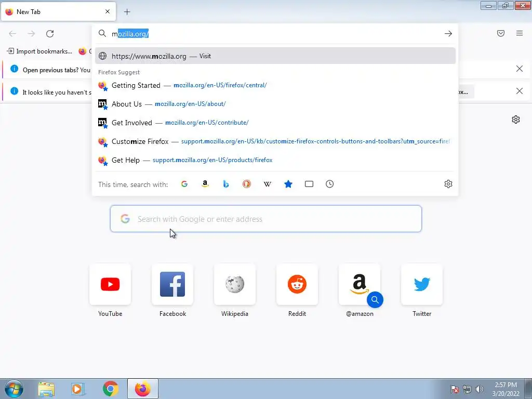This screenshot has width=532, height=399.
Task: Open the Firefox application menu
Action: click(x=520, y=33)
